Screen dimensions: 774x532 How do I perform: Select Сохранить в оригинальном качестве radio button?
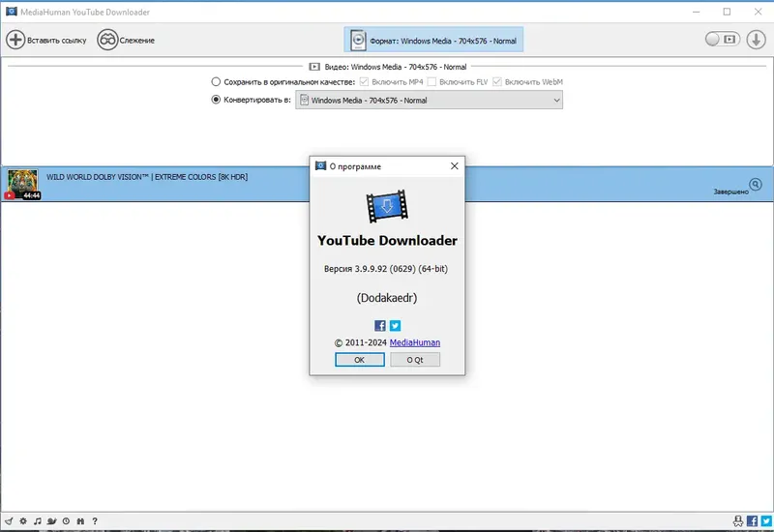[x=216, y=82]
